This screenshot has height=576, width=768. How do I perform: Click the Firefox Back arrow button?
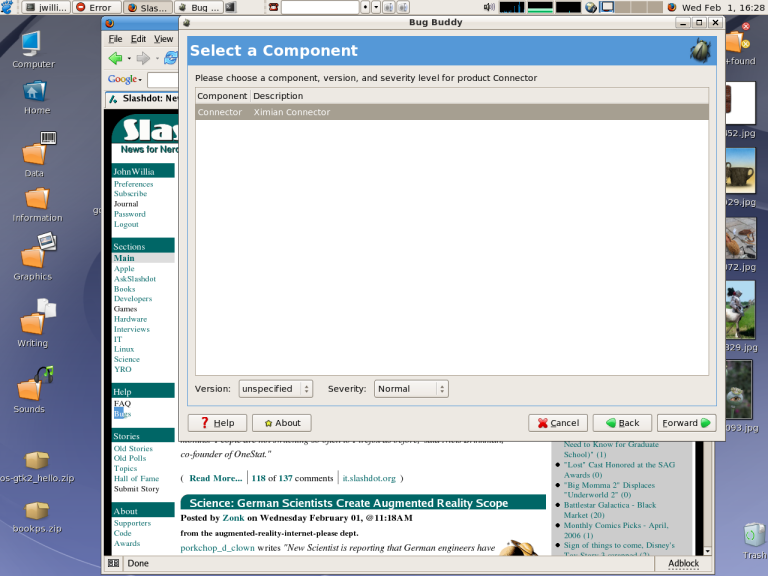coord(116,58)
